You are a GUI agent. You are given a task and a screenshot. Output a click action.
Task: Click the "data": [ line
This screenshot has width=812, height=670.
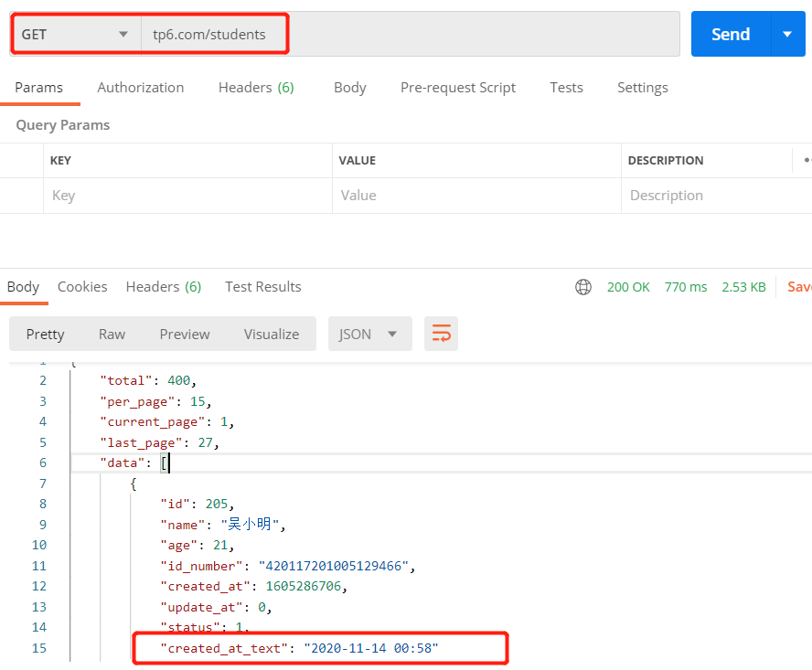click(134, 463)
